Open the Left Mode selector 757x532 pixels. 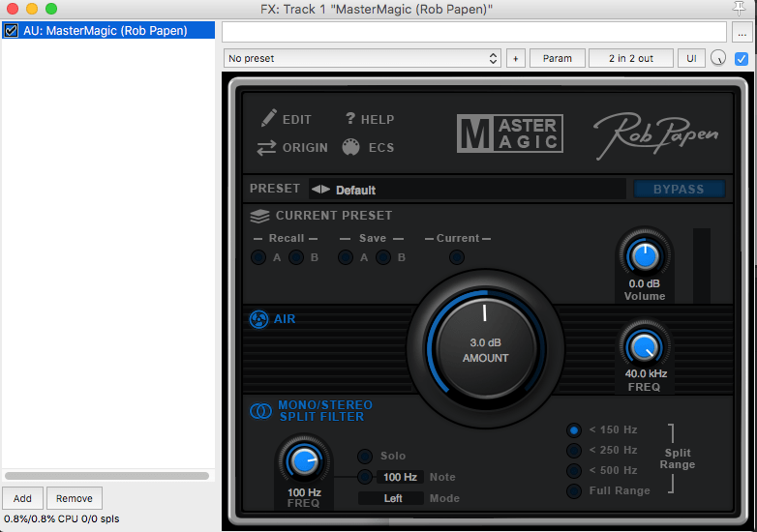point(391,498)
